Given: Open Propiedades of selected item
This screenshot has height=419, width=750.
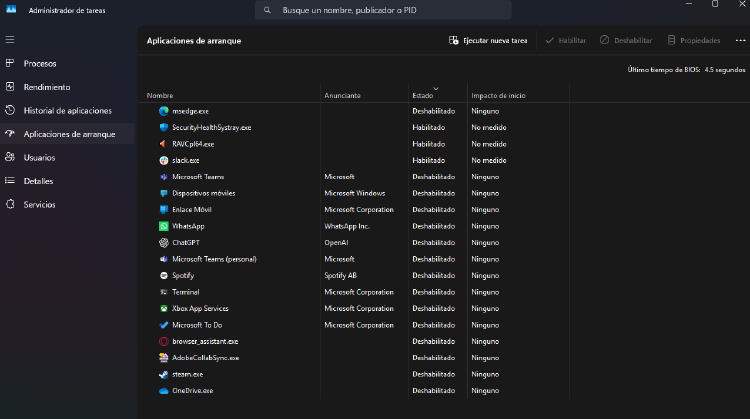Looking at the screenshot, I should (694, 41).
